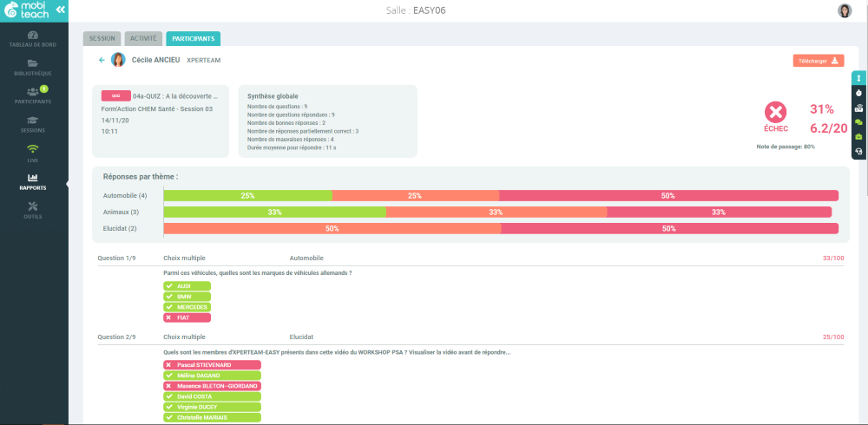Image resolution: width=868 pixels, height=425 pixels.
Task: Open Sessions in the sidebar
Action: (33, 125)
